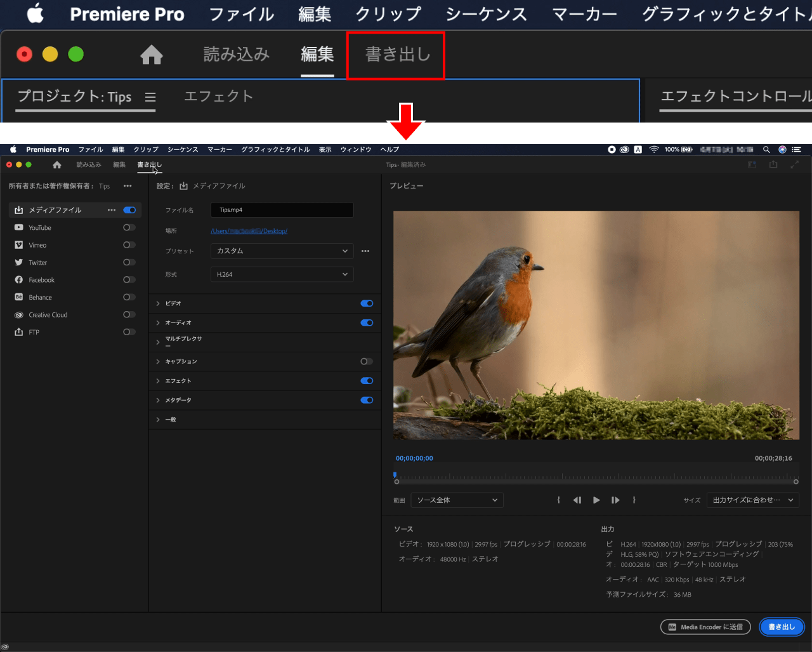Click Media Encoder に送信 button
Screen dimensions: 812x652
point(705,627)
